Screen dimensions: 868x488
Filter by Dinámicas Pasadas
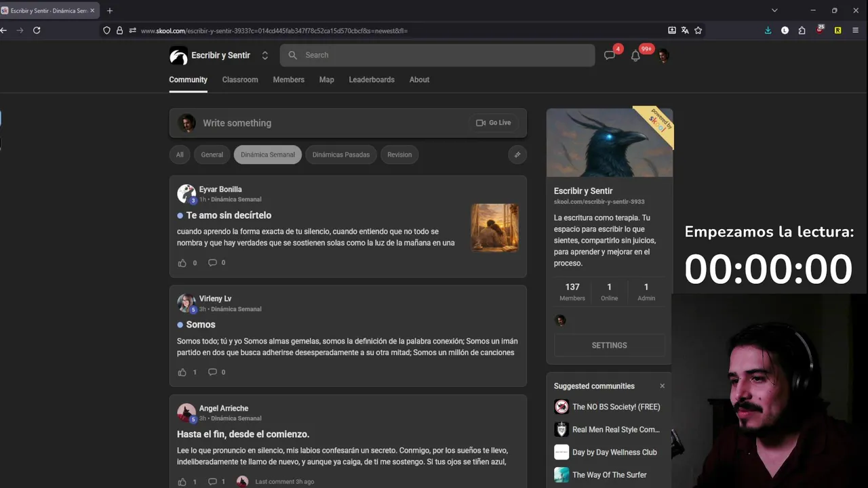tap(341, 155)
